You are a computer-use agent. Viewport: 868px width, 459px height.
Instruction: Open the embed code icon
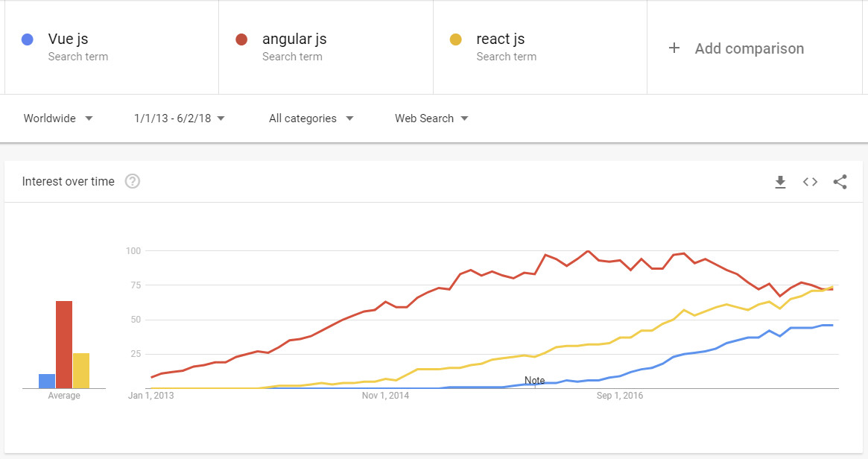click(x=810, y=182)
